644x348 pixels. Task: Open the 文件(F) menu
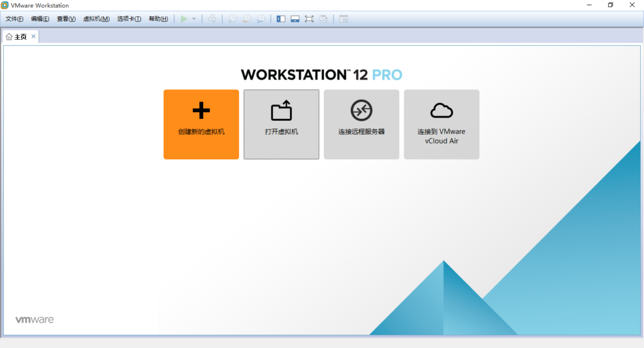(x=14, y=19)
